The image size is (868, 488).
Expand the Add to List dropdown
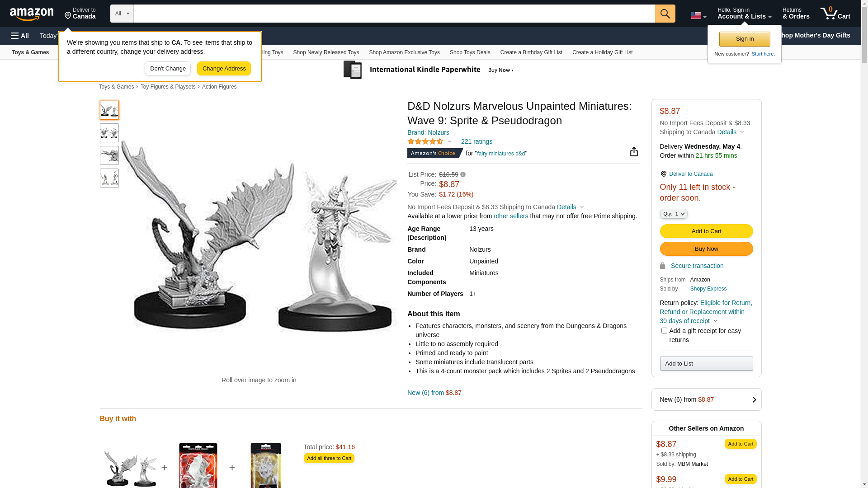pos(706,364)
